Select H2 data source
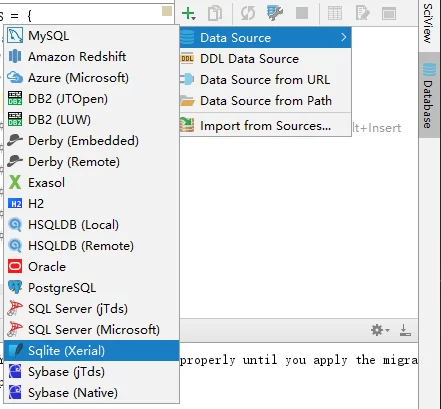This screenshot has width=441, height=409. (x=92, y=204)
